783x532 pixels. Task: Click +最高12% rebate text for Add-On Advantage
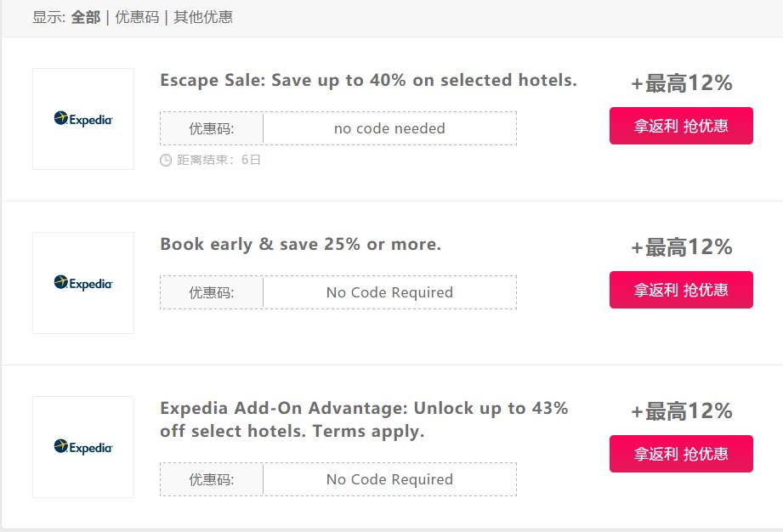(681, 411)
